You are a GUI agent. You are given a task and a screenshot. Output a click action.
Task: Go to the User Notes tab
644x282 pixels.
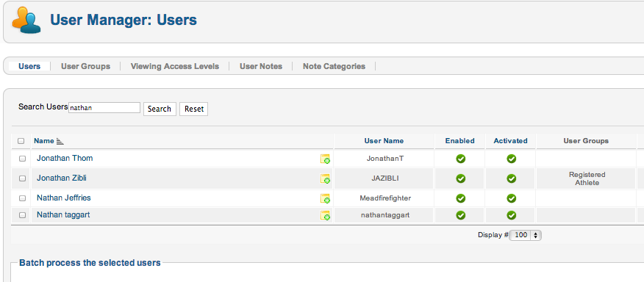[261, 66]
